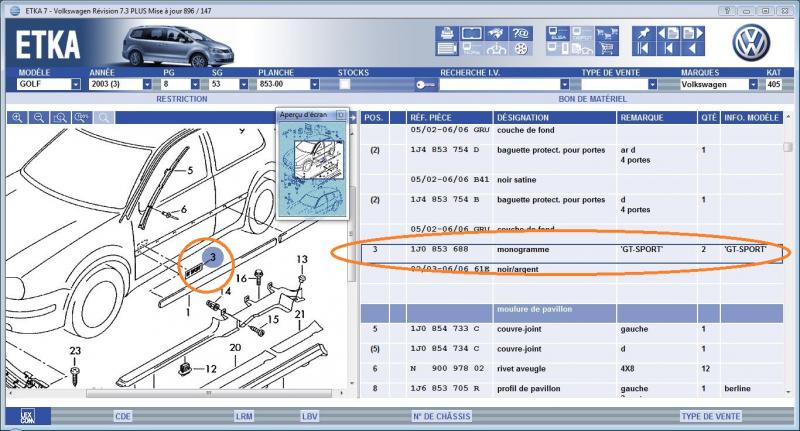Click the LEXCOM logo at bottom left
800x431 pixels.
click(28, 416)
